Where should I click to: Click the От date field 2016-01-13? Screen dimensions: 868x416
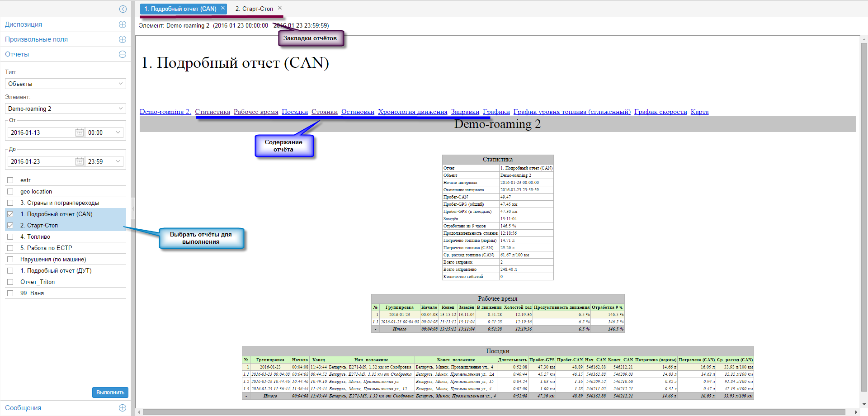[41, 132]
